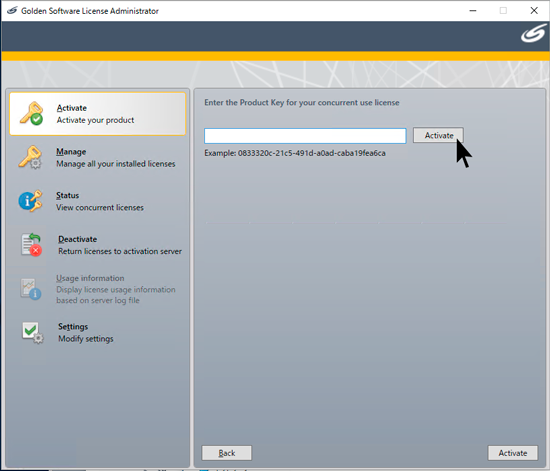Click the title bar application icon
Image resolution: width=550 pixels, height=471 pixels.
(x=12, y=11)
